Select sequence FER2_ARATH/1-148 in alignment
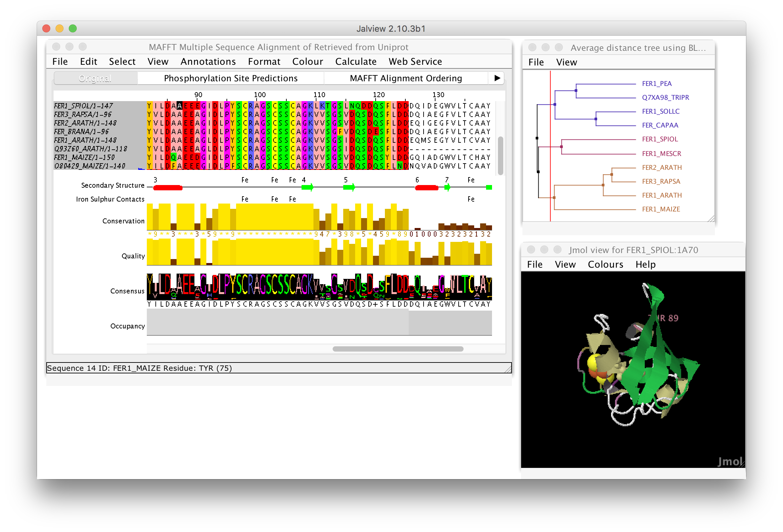This screenshot has width=783, height=532. pos(85,123)
